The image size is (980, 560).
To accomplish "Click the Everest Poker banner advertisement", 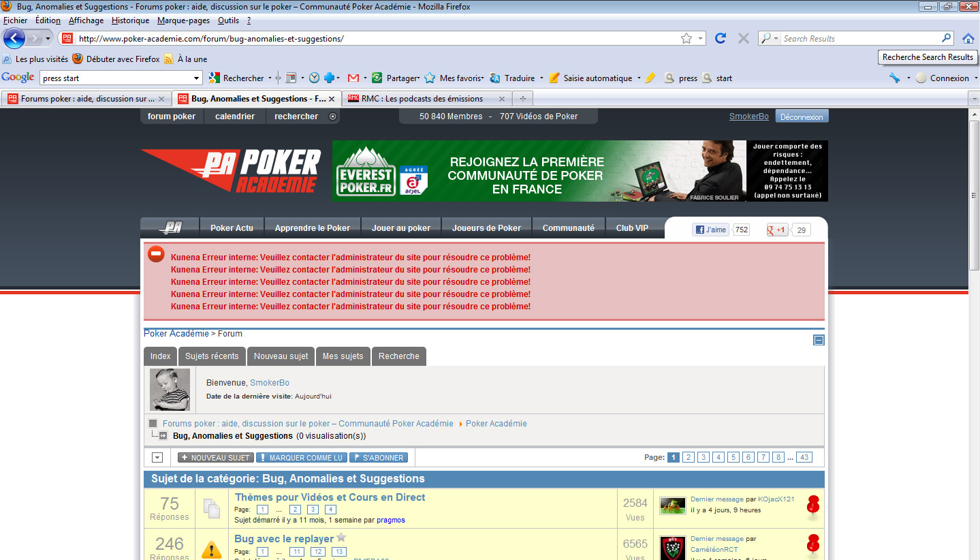I will [x=580, y=171].
